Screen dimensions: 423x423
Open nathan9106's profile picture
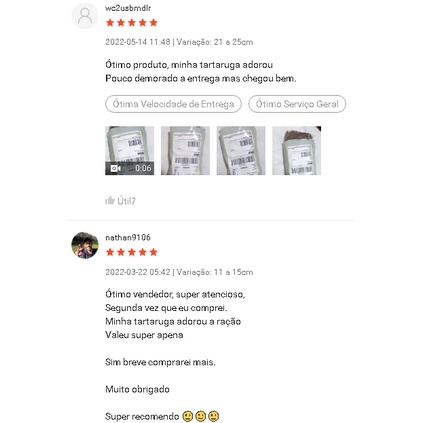click(85, 245)
